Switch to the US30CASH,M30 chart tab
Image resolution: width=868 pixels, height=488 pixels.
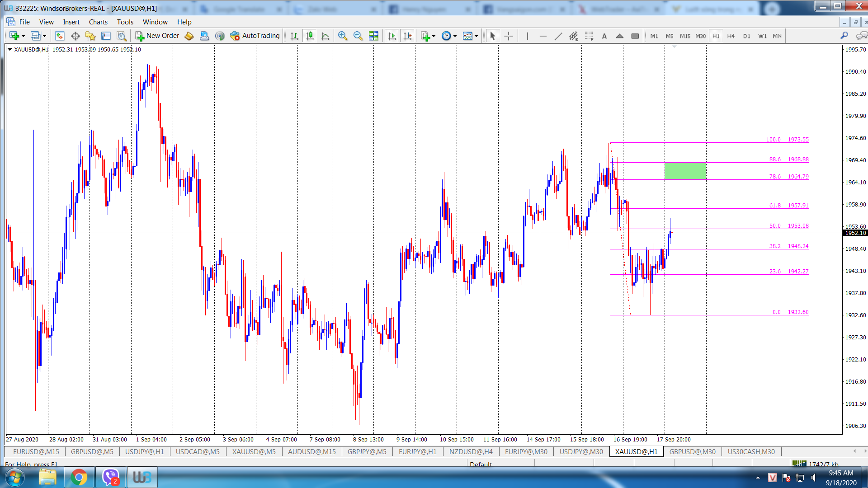click(x=751, y=451)
